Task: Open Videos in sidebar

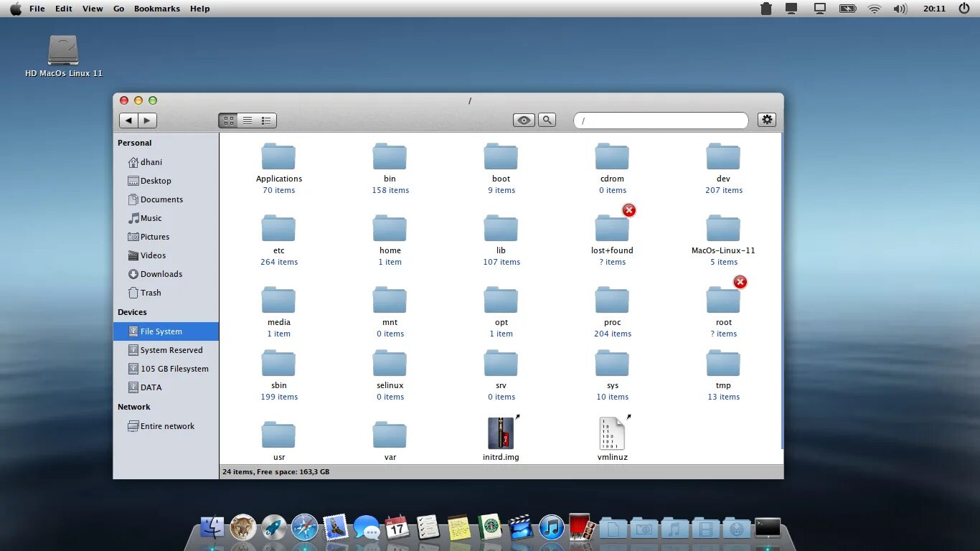Action: point(147,255)
